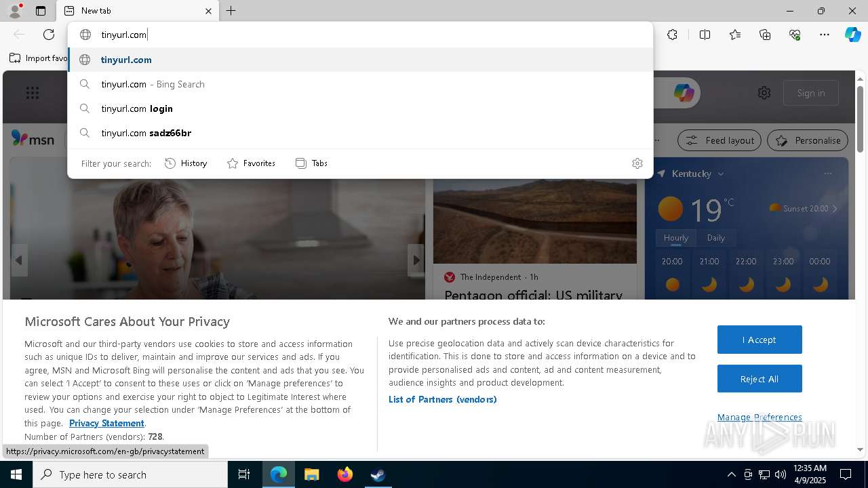The image size is (868, 488).
Task: Show previous carousel story arrow
Action: [x=19, y=260]
